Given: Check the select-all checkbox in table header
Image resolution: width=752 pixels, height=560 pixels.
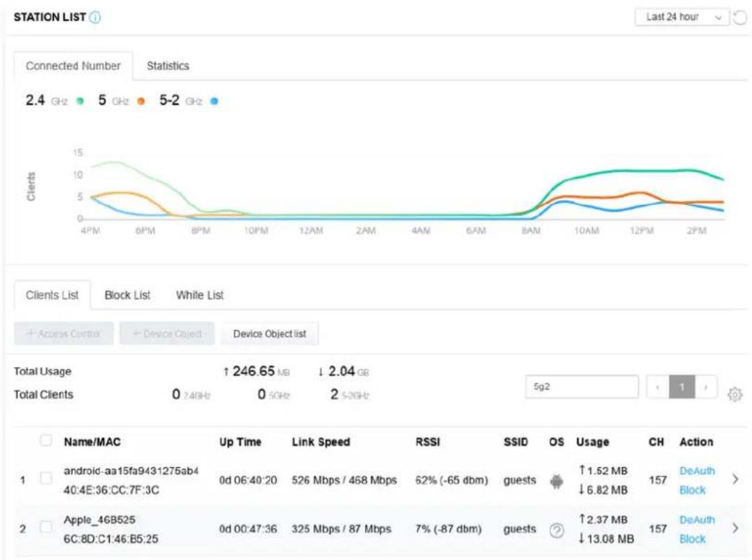Looking at the screenshot, I should tap(46, 440).
